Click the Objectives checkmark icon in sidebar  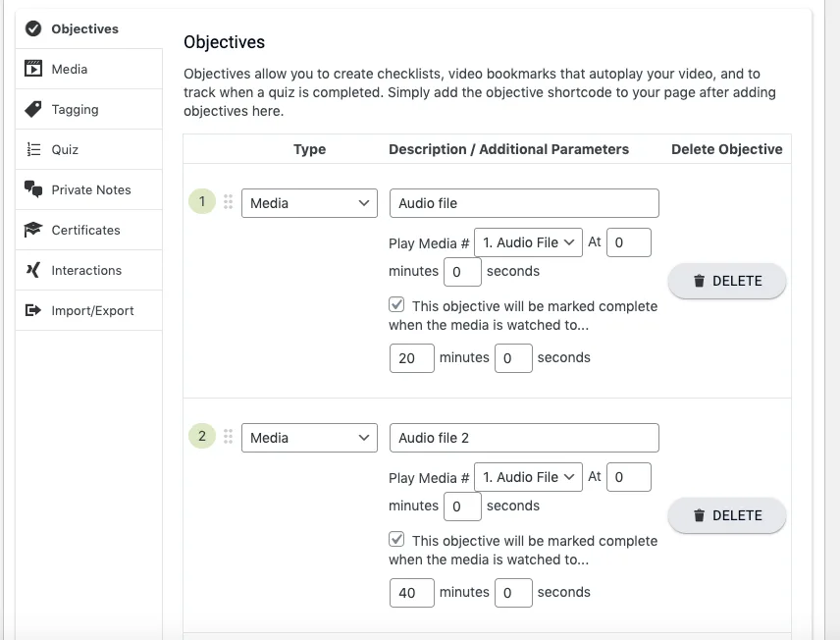coord(33,29)
